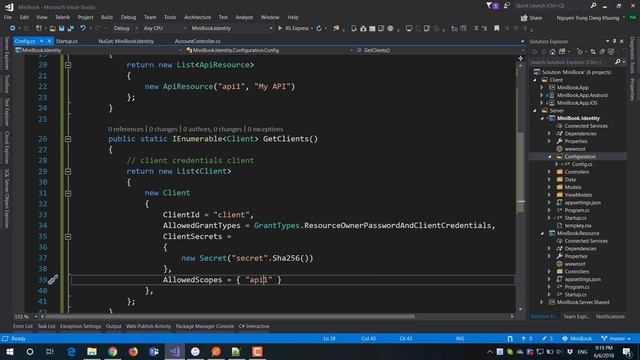Click the Navigate Backward toolbar icon
Image resolution: width=640 pixels, height=360 pixels.
(13, 28)
